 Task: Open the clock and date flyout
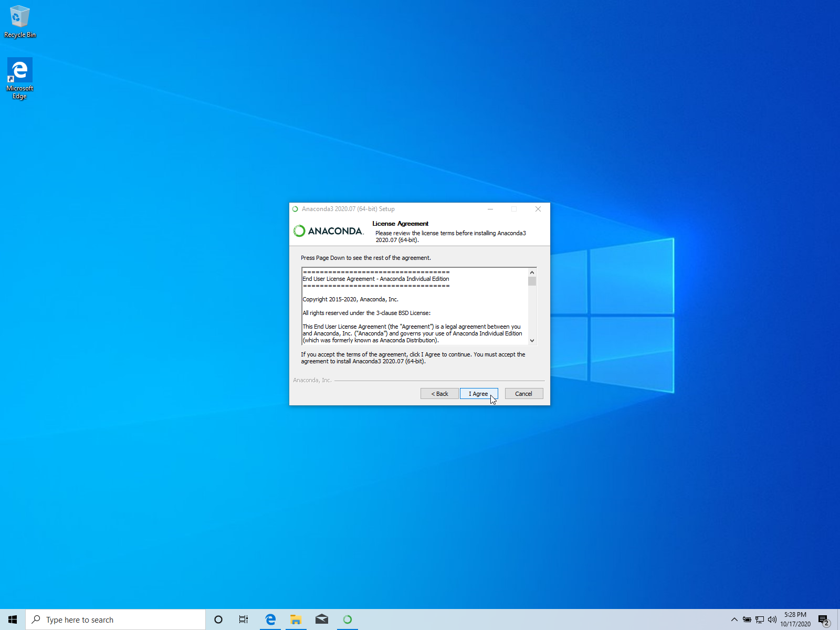tap(795, 619)
